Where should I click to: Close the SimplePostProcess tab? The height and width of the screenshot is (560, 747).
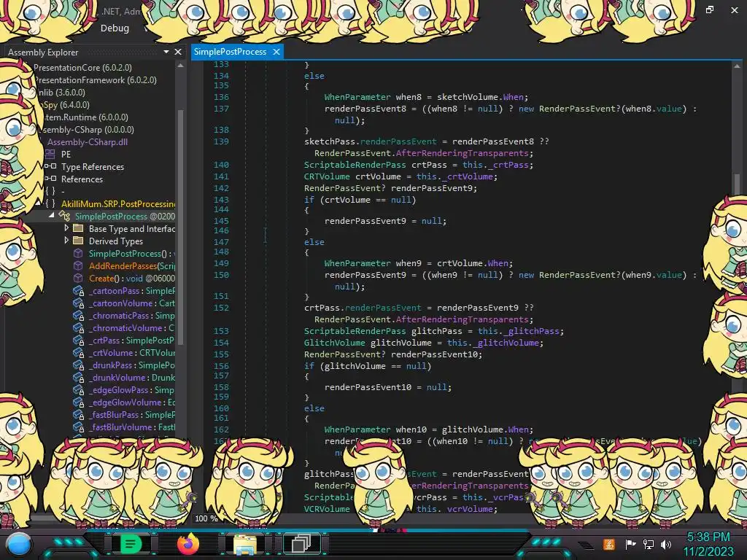point(276,52)
